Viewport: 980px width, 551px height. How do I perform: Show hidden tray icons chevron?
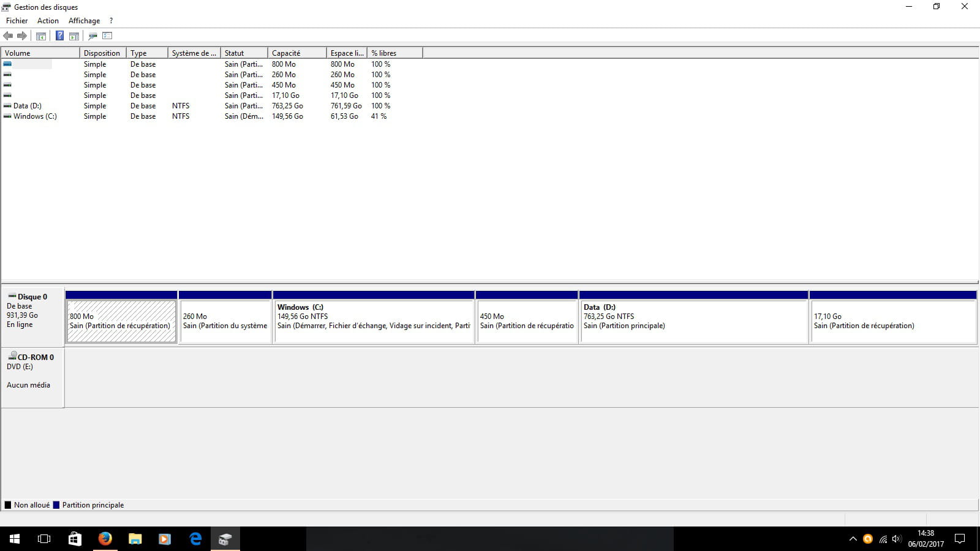pos(853,539)
